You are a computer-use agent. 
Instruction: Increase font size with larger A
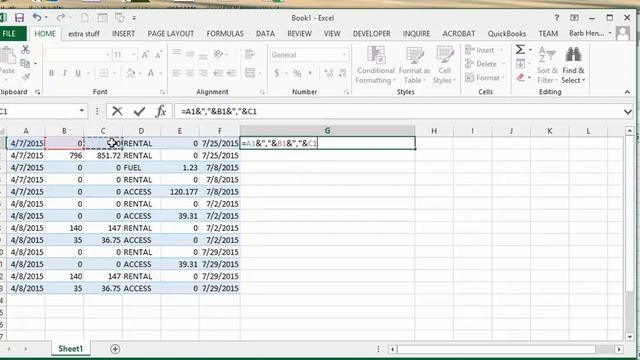point(145,54)
